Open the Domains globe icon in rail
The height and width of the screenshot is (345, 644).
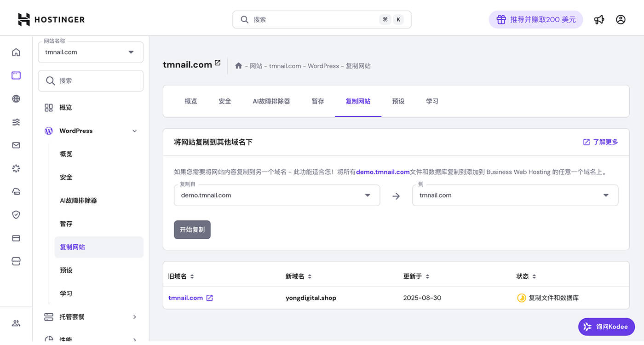click(x=16, y=98)
